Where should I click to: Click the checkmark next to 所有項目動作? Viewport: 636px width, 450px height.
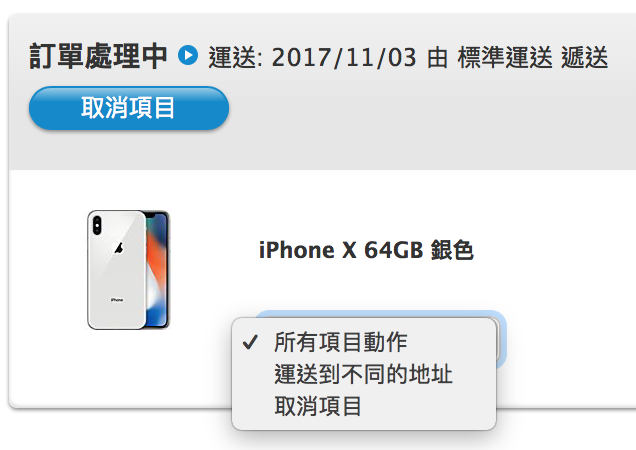point(250,342)
